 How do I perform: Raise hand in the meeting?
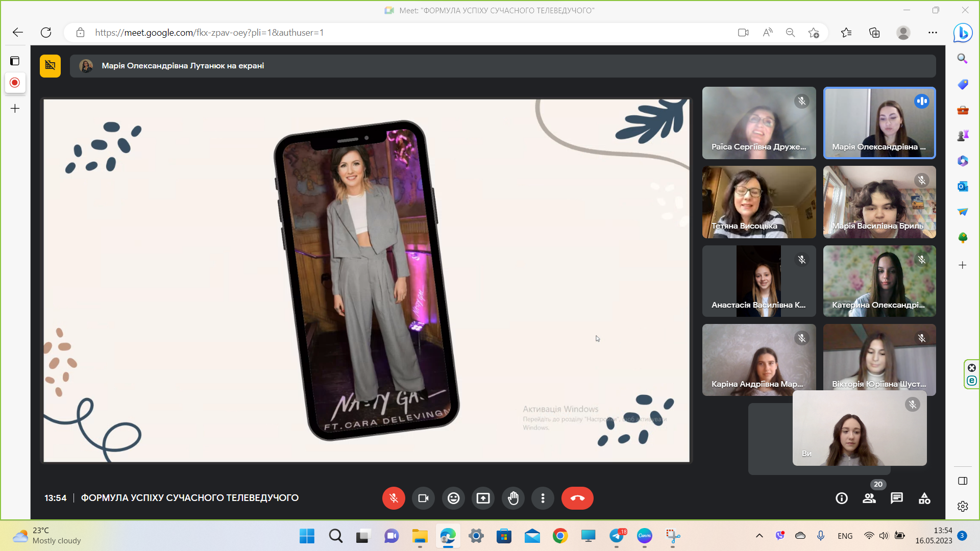(513, 498)
